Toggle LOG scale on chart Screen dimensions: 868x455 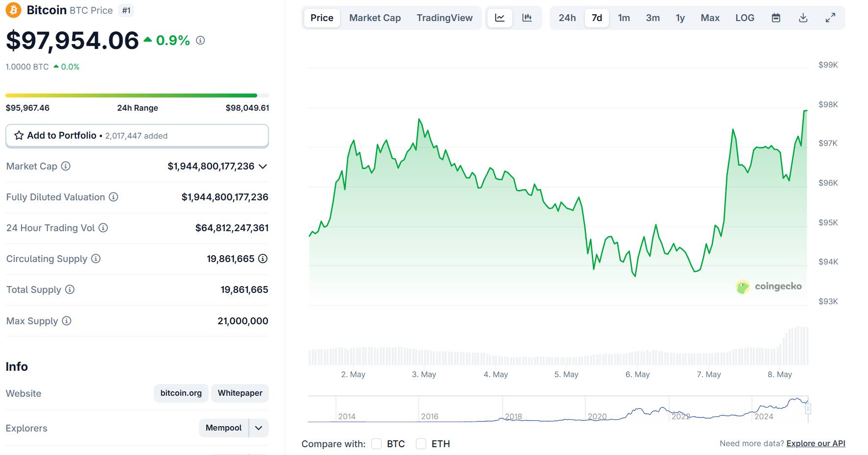(745, 18)
